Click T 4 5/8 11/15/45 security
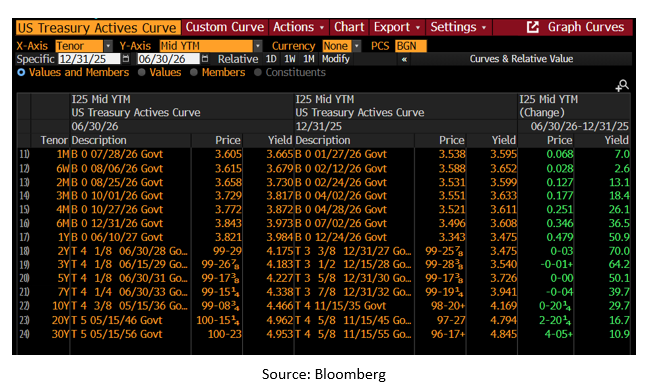The image size is (649, 383). tap(353, 320)
